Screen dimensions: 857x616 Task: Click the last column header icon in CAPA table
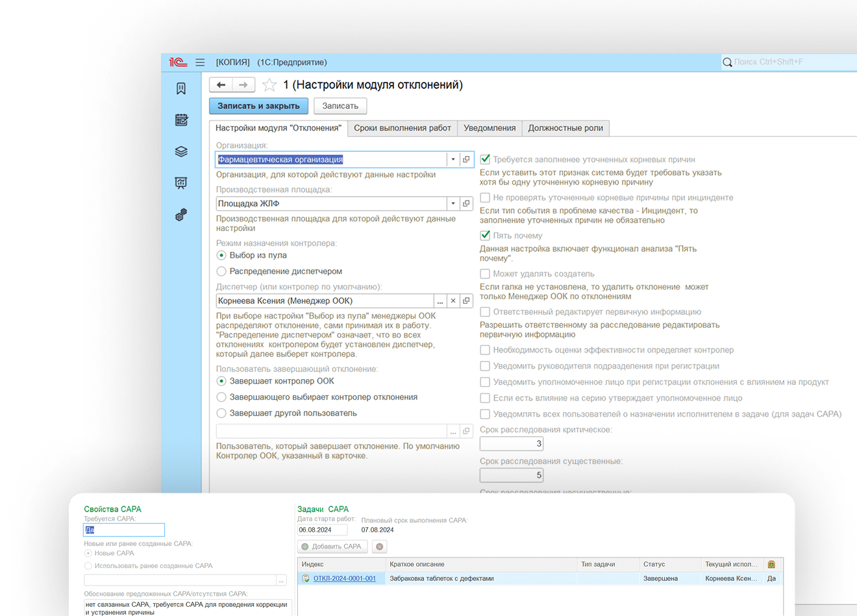click(x=771, y=565)
